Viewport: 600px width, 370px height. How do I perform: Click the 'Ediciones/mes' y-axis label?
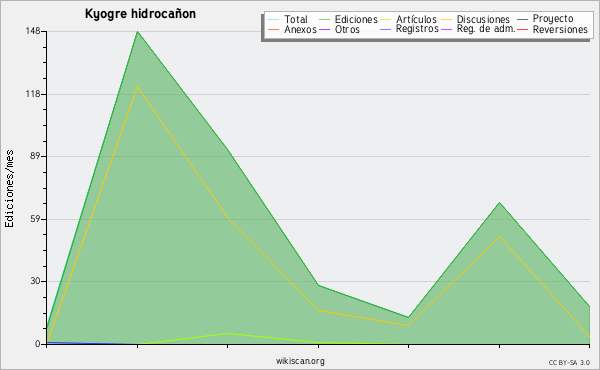point(9,189)
